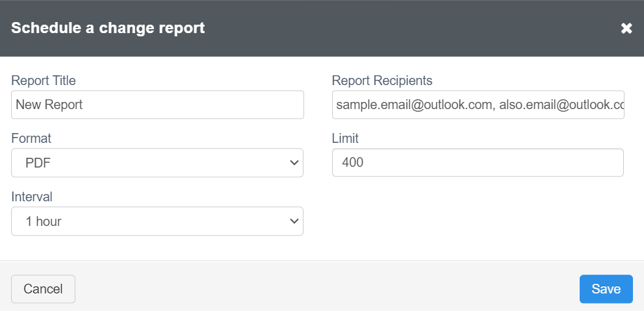
Task: Select the "PDF" format value
Action: coord(38,163)
